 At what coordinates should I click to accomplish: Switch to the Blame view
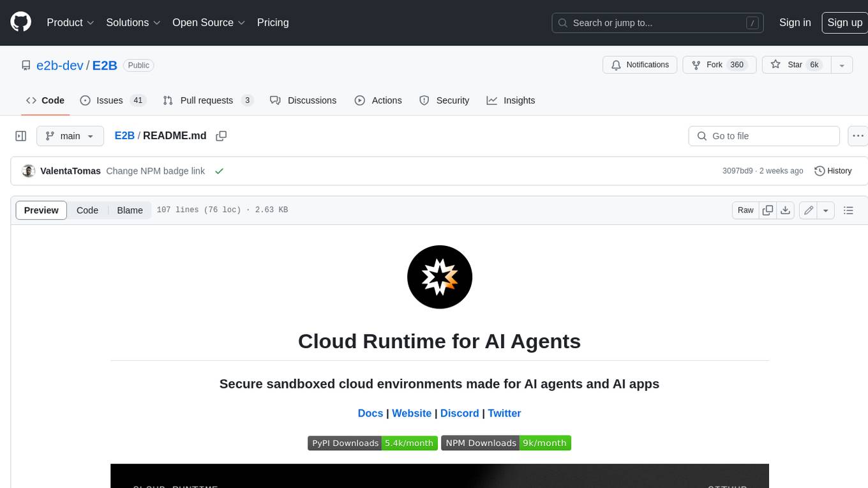pyautogui.click(x=130, y=210)
